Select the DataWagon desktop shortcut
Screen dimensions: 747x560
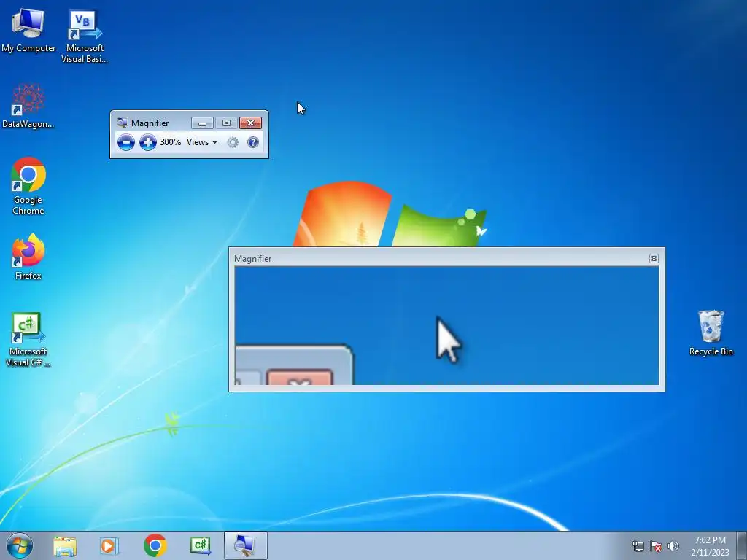(28, 106)
